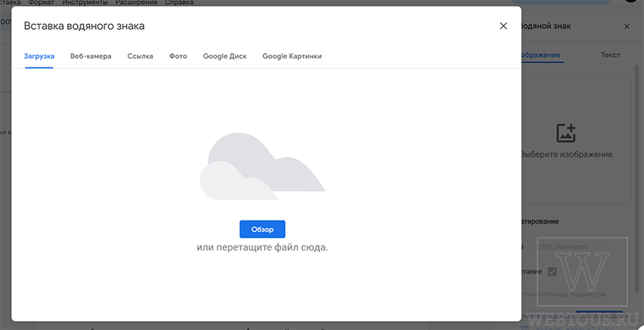This screenshot has width=644, height=330.
Task: Close the Водяной знак side panel
Action: pyautogui.click(x=627, y=27)
